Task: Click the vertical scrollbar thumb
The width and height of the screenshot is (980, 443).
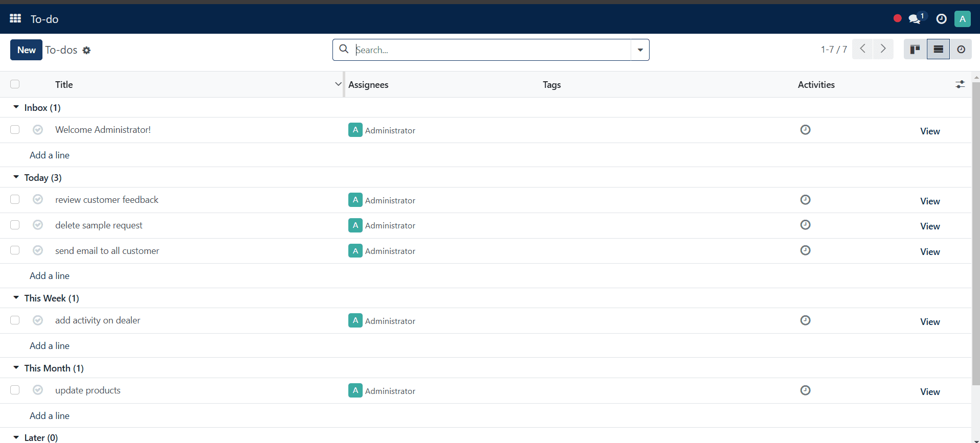Action: point(976,234)
